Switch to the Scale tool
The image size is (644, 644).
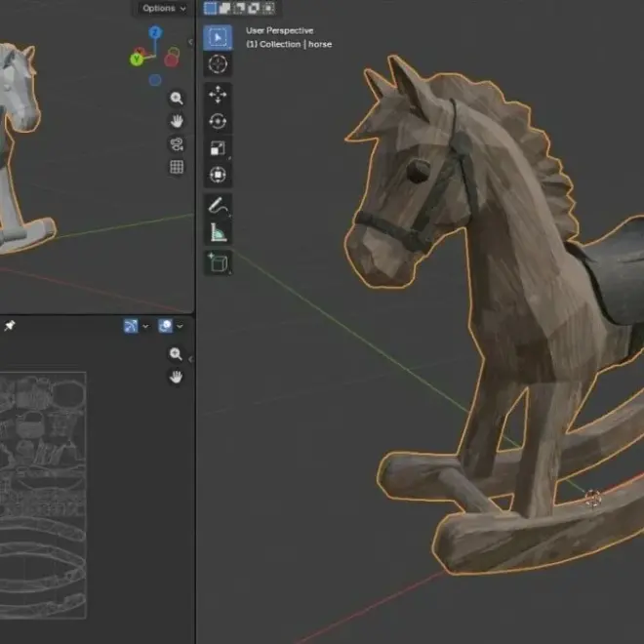[218, 148]
